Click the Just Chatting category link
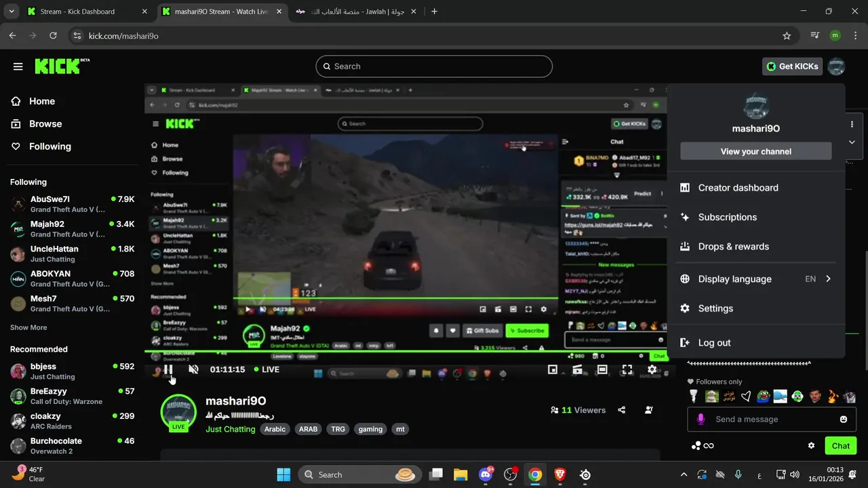The width and height of the screenshot is (868, 488). (x=231, y=429)
